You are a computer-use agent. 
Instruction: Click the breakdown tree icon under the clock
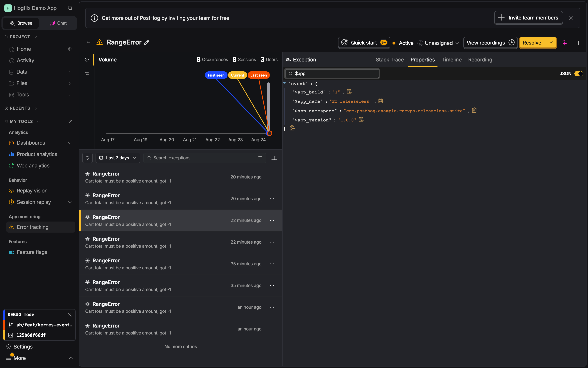click(87, 73)
